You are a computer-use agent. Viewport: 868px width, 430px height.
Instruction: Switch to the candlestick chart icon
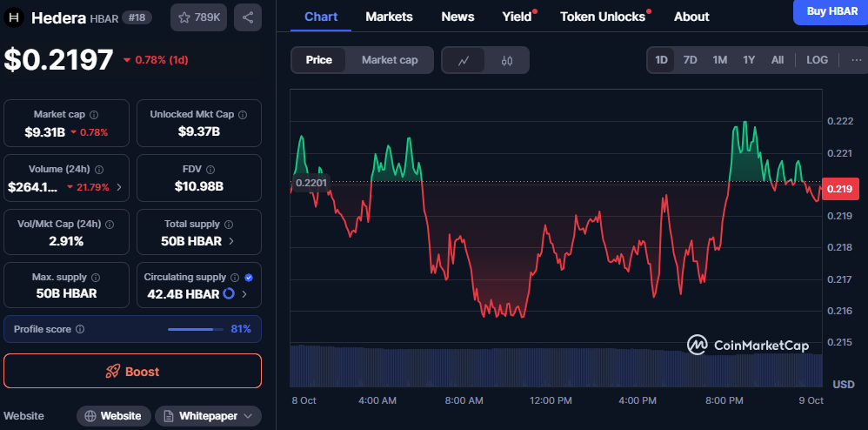tap(507, 60)
